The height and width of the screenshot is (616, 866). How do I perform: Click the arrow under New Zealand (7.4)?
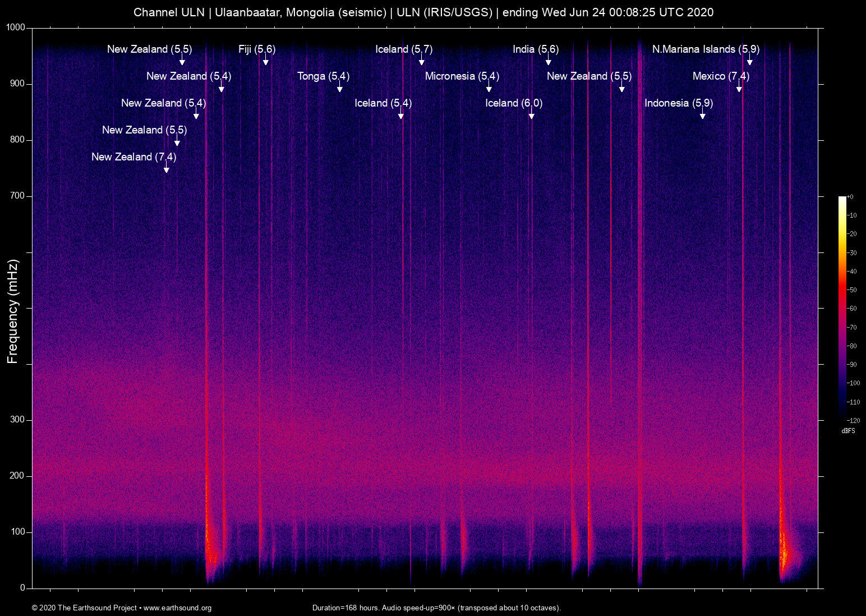click(166, 169)
